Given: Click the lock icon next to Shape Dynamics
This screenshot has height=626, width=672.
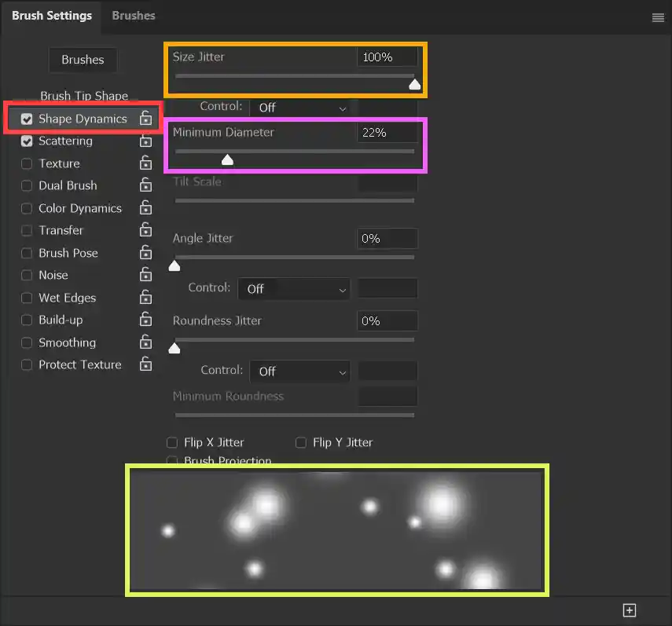Looking at the screenshot, I should pos(145,119).
